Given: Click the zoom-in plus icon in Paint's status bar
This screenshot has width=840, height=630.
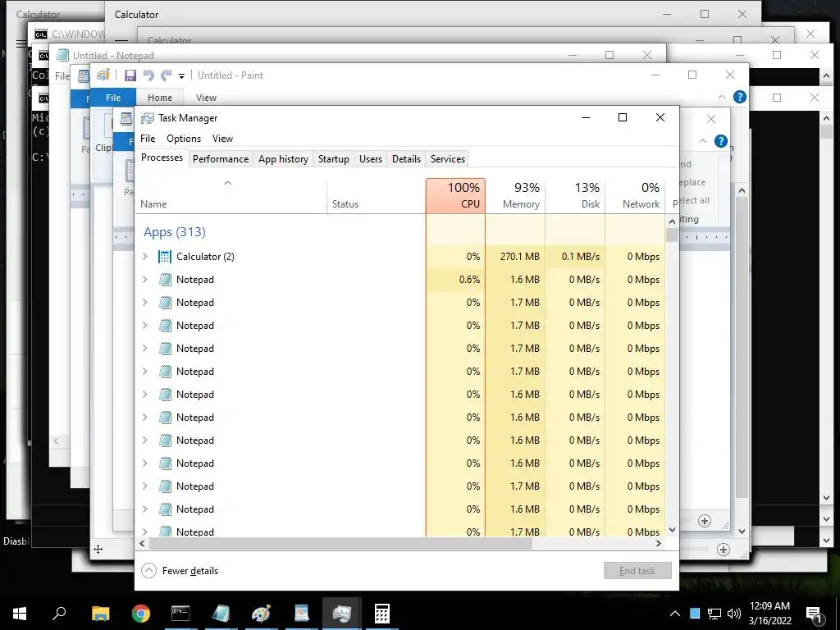Looking at the screenshot, I should 724,549.
